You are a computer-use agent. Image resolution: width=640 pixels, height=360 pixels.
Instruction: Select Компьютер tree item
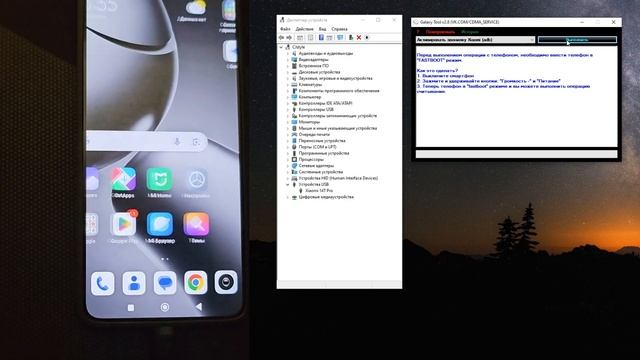(310, 97)
